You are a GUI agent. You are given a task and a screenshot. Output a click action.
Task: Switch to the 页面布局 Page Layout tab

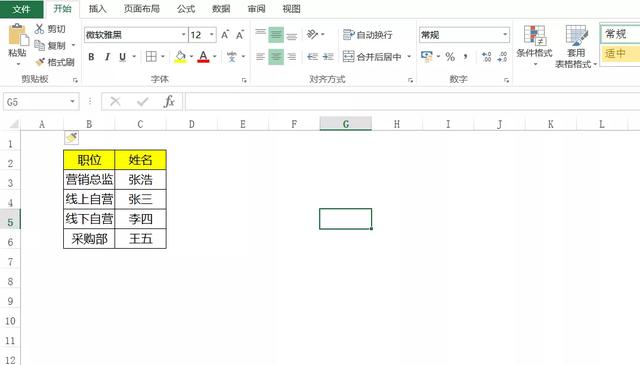pos(142,9)
